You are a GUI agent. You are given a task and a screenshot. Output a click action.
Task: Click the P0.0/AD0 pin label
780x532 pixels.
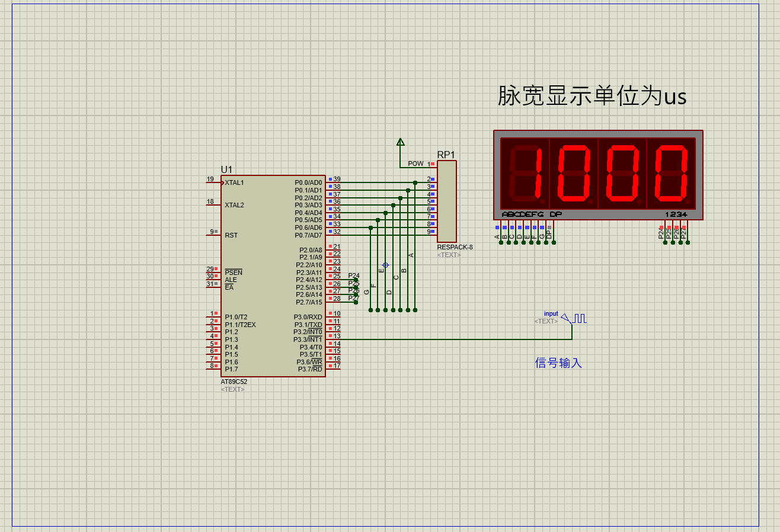pos(308,182)
